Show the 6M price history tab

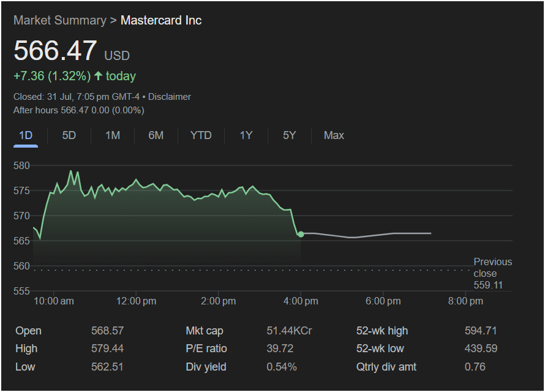pyautogui.click(x=156, y=135)
